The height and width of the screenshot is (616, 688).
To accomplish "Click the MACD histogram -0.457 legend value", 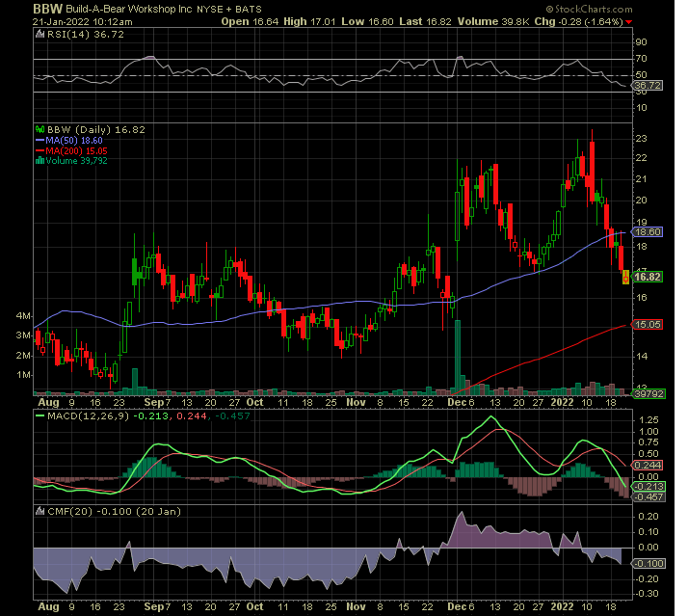I will 232,415.
